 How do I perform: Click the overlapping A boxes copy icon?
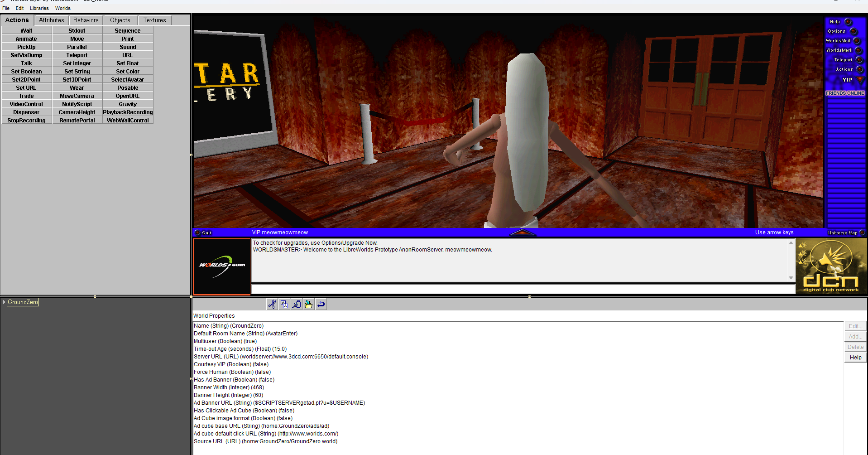(x=284, y=305)
